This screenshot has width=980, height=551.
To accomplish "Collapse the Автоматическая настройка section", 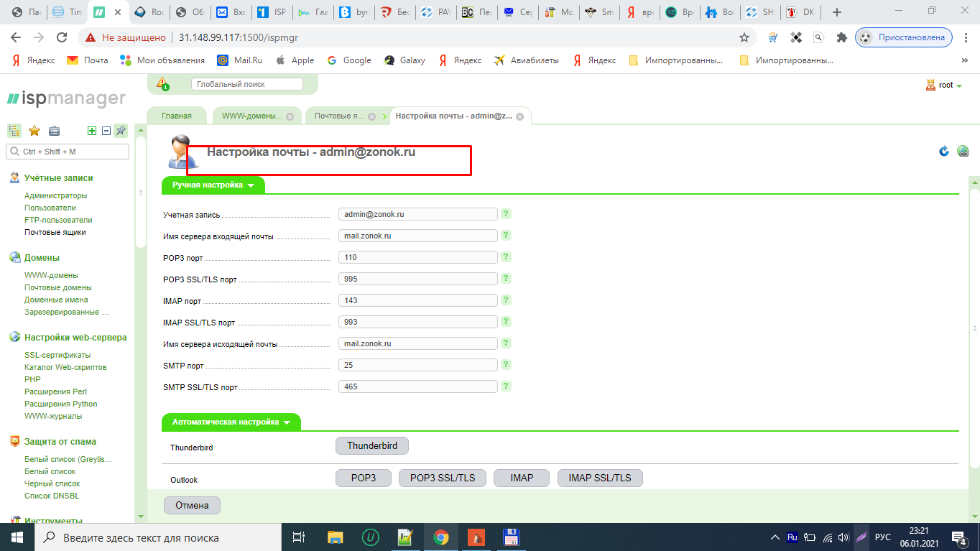I will pyautogui.click(x=231, y=422).
